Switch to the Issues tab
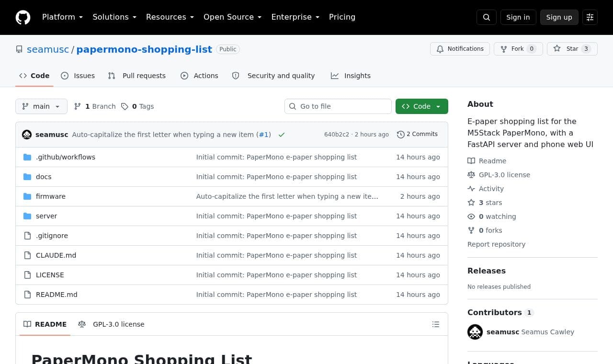Image resolution: width=613 pixels, height=364 pixels. pyautogui.click(x=78, y=76)
